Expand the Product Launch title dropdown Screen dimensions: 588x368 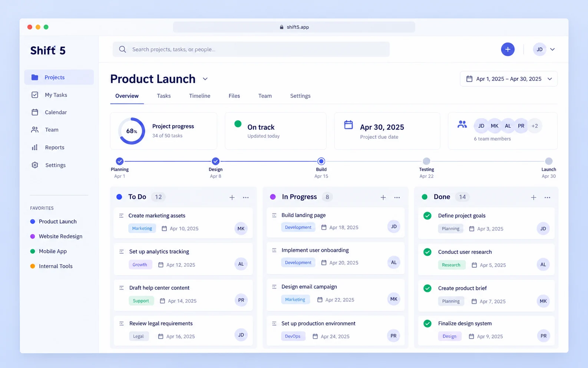pos(205,79)
